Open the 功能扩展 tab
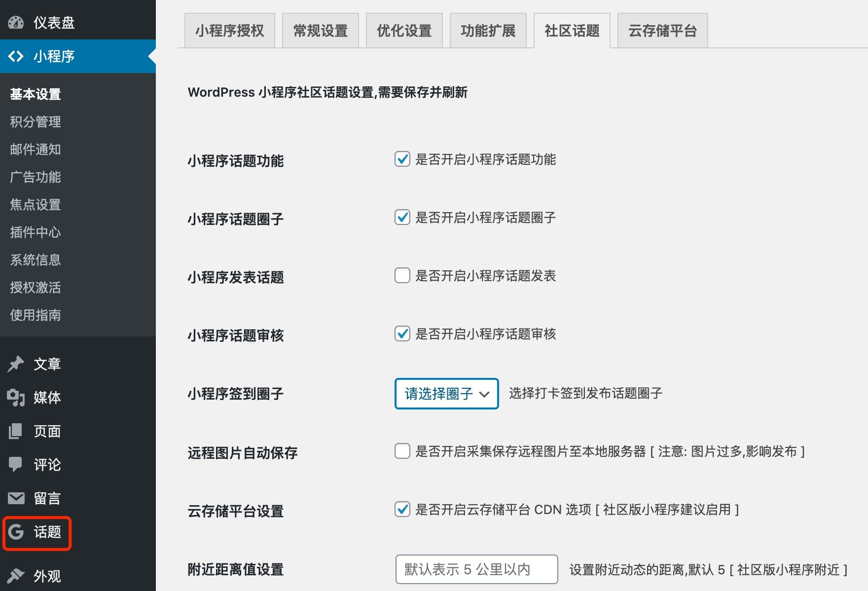The width and height of the screenshot is (868, 591). pyautogui.click(x=488, y=31)
